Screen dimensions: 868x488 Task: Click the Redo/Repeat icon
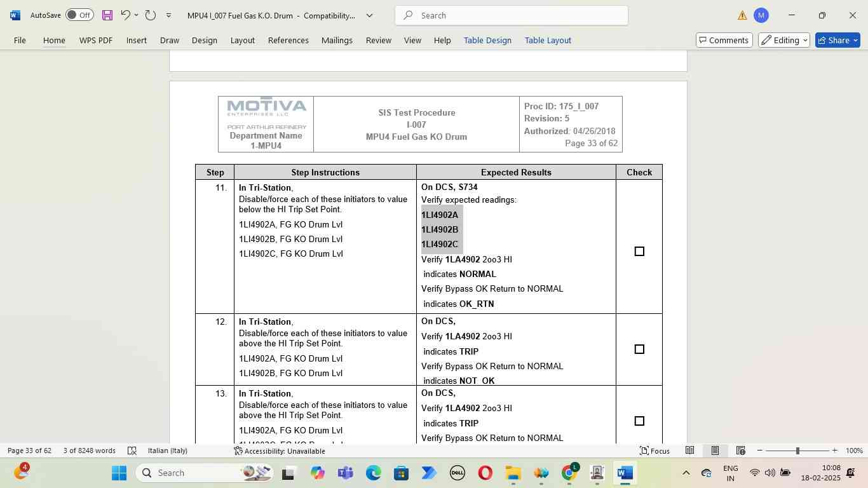click(151, 15)
